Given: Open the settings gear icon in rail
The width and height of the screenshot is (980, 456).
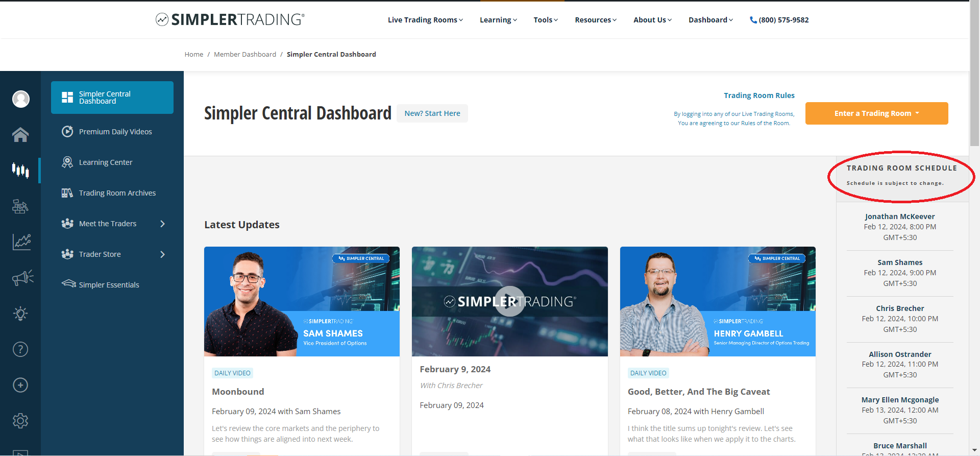Looking at the screenshot, I should 20,421.
